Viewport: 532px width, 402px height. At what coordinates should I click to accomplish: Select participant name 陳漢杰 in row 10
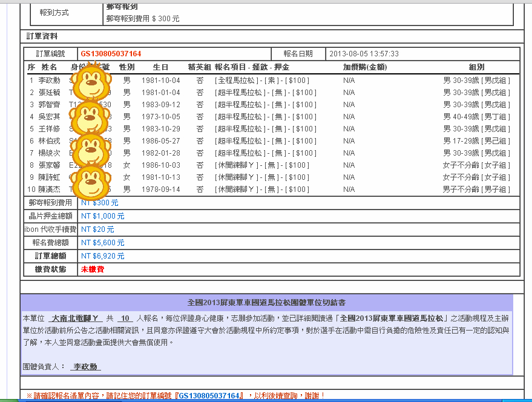tap(50, 189)
